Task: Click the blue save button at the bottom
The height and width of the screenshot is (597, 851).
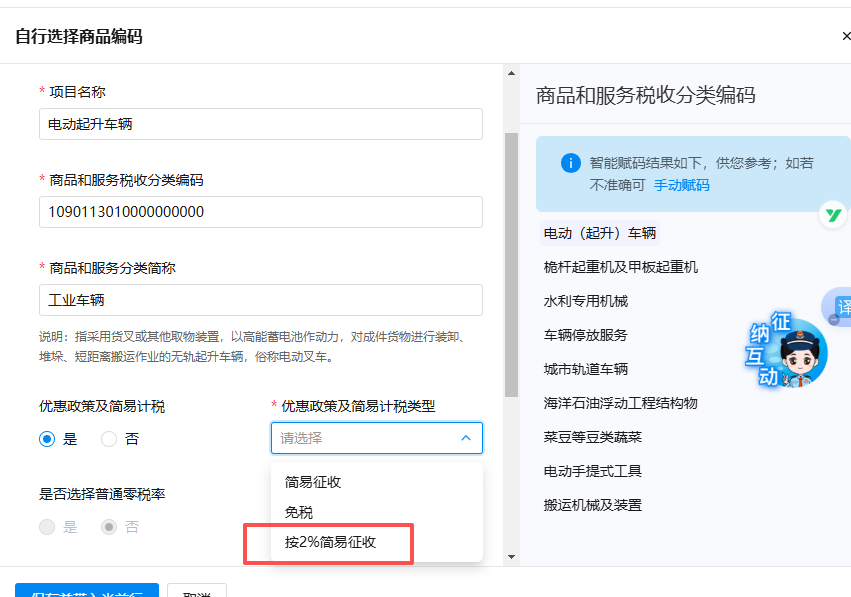Action: (86, 591)
